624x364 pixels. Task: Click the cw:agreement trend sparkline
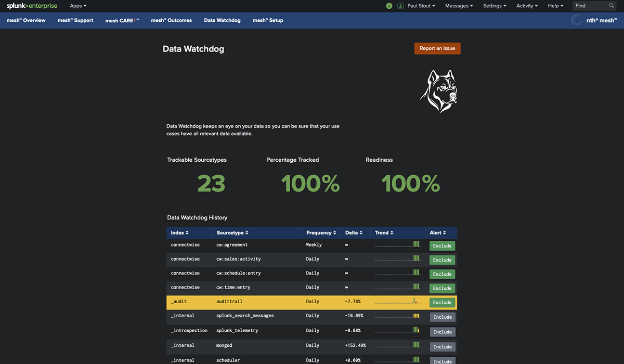coord(397,244)
